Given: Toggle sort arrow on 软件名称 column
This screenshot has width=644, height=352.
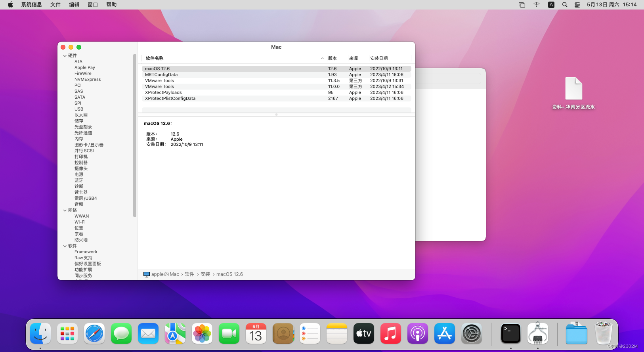Looking at the screenshot, I should [322, 58].
